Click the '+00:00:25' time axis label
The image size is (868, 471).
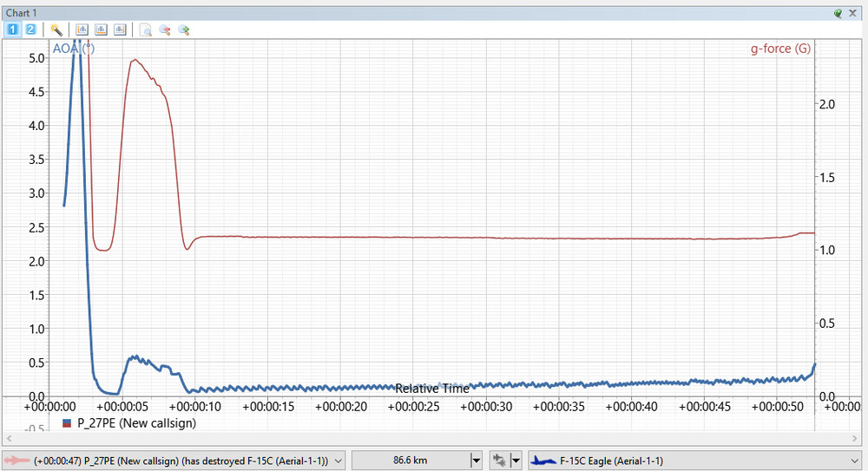point(413,407)
